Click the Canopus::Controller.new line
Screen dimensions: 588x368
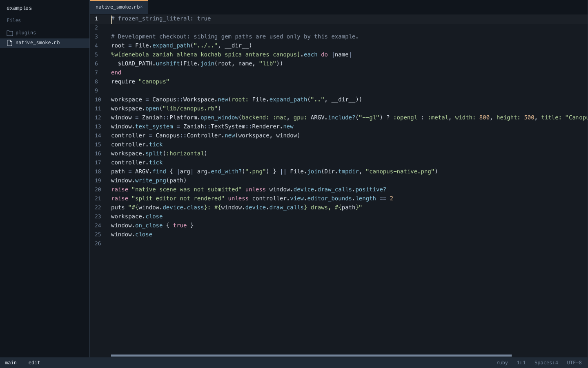click(205, 136)
